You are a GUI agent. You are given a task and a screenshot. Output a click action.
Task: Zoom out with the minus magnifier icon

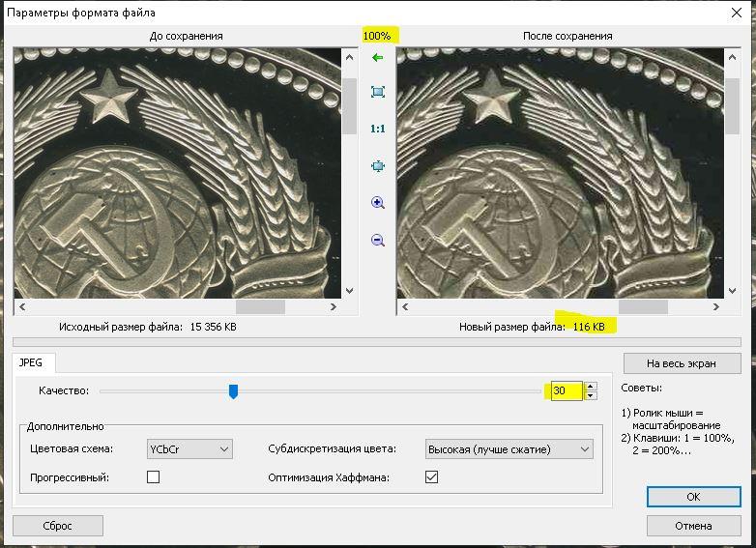378,240
